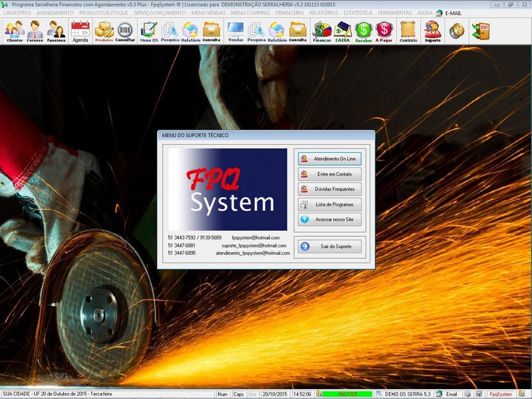Image resolution: width=532 pixels, height=399 pixels.
Task: Open the CADASTROS menu
Action: pos(17,13)
